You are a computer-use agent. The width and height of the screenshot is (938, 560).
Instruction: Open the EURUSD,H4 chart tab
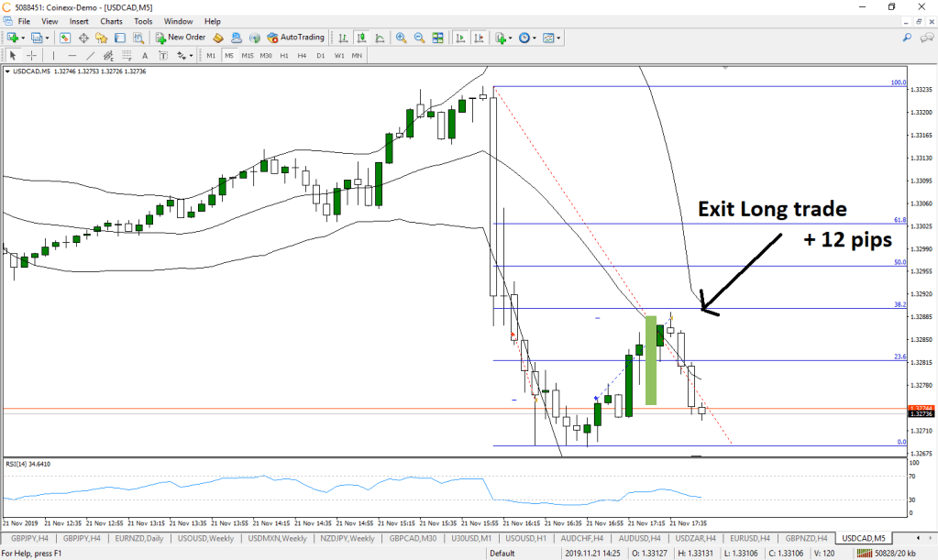(749, 538)
